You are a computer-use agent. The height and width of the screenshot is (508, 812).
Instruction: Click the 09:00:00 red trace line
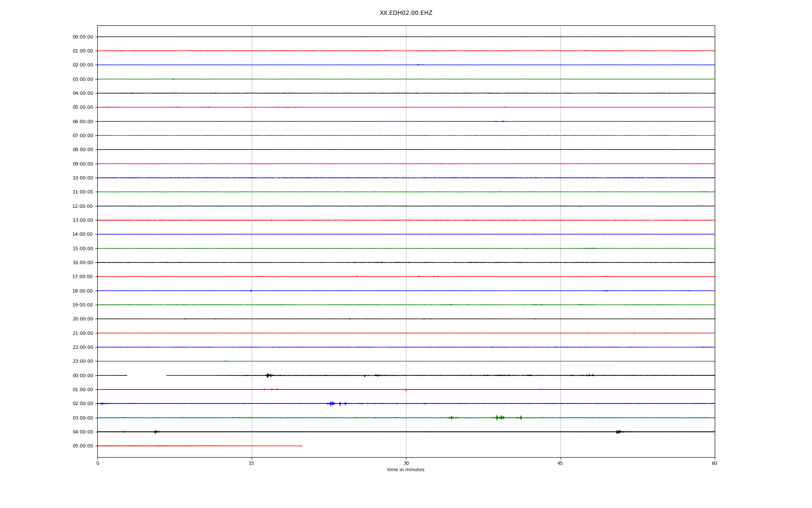click(x=338, y=163)
